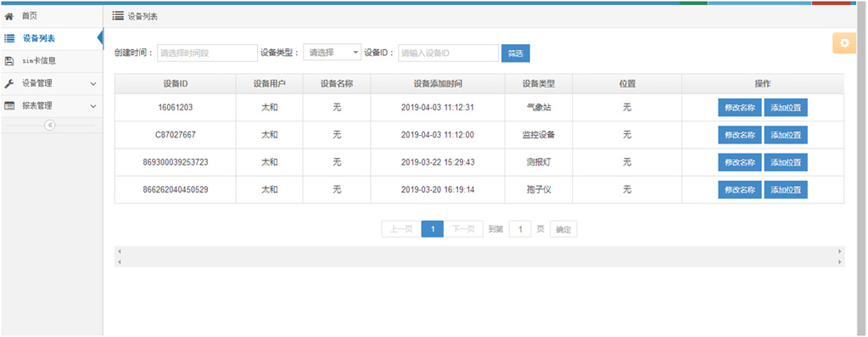Screen dimensions: 868x337
Task: Click the 筛选 filter button
Action: [x=515, y=53]
